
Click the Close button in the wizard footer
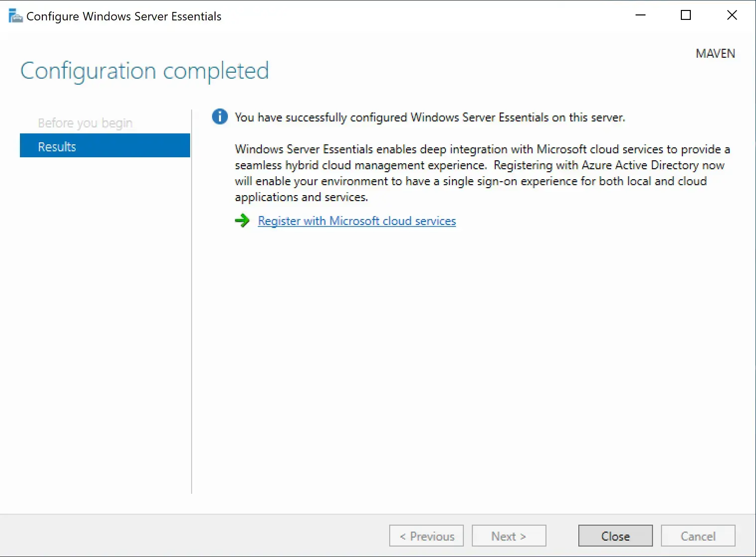616,536
